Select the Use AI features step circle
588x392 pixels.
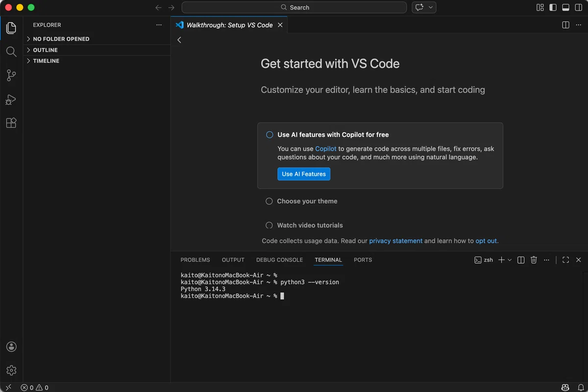point(269,135)
